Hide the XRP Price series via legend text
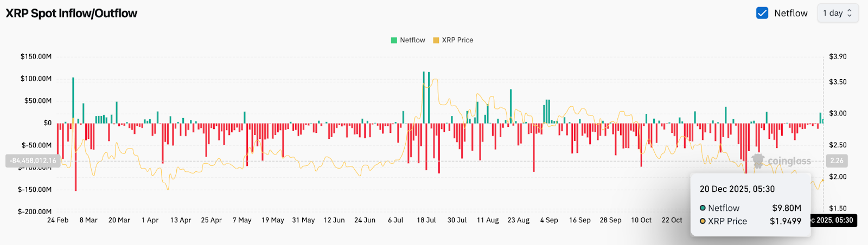 coord(457,40)
